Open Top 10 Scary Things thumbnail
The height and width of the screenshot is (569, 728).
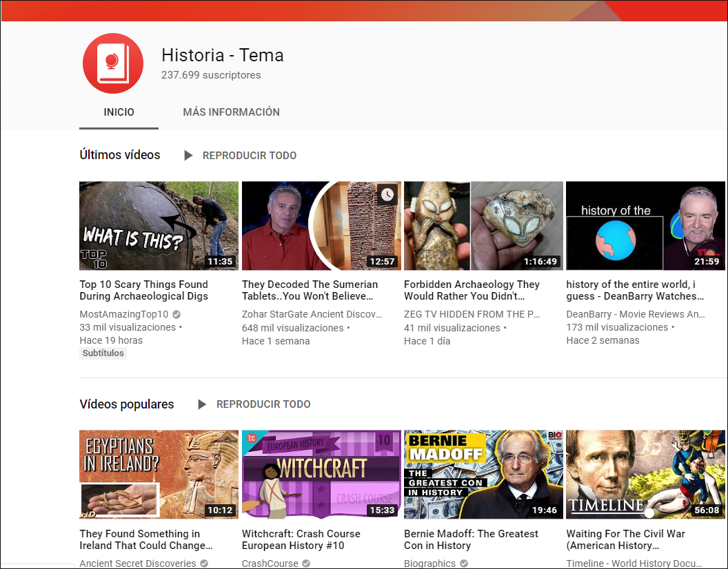click(159, 225)
